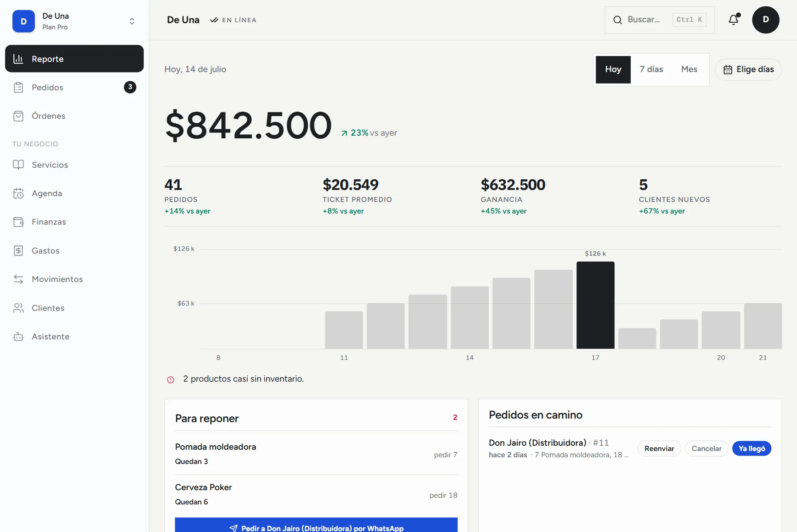Click the Gastos receipt icon
The height and width of the screenshot is (532, 797).
pyautogui.click(x=18, y=250)
